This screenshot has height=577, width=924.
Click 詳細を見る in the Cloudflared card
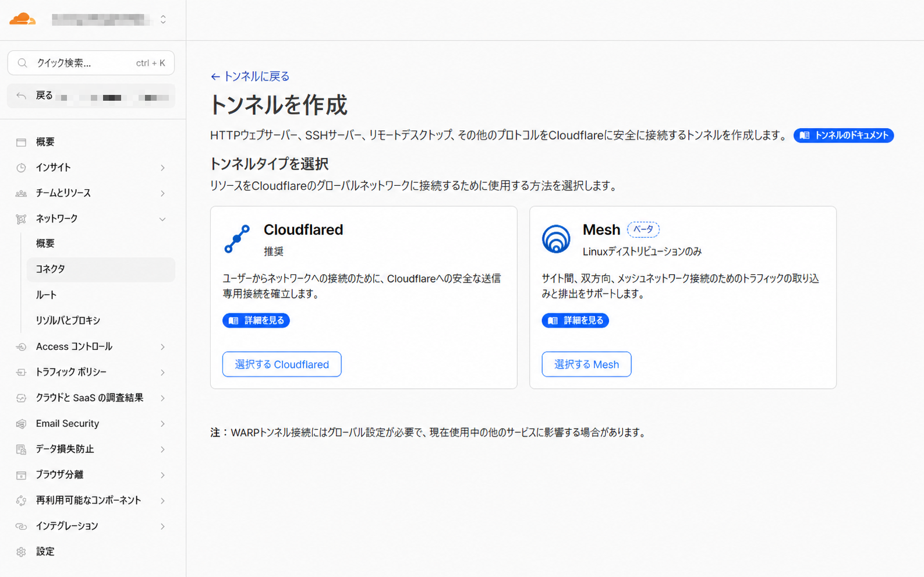[x=256, y=321]
